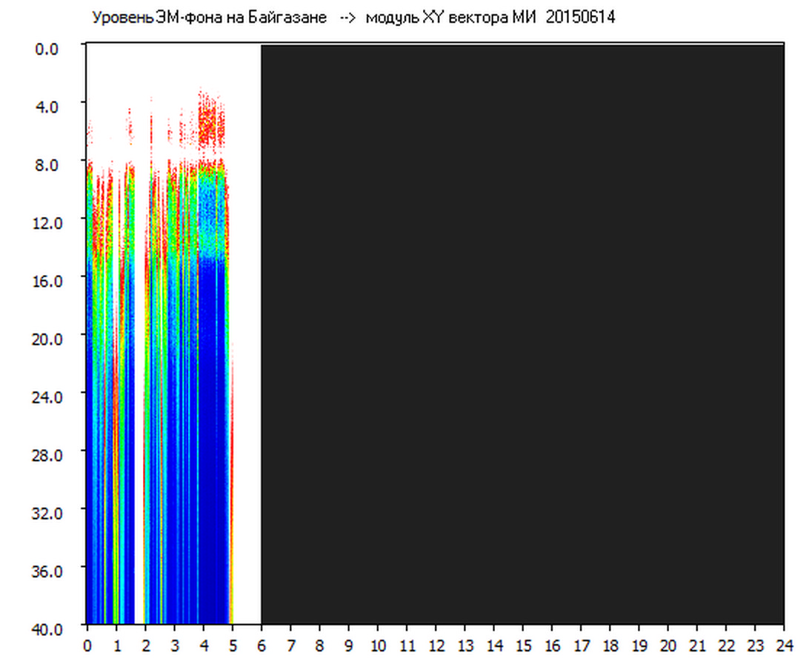Click the x-axis hour label '21'
812x667 pixels.
698,646
